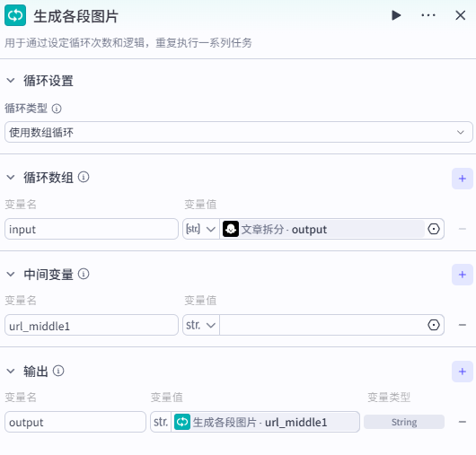The height and width of the screenshot is (455, 476).
Task: Add a new loop array variable
Action: (x=463, y=179)
